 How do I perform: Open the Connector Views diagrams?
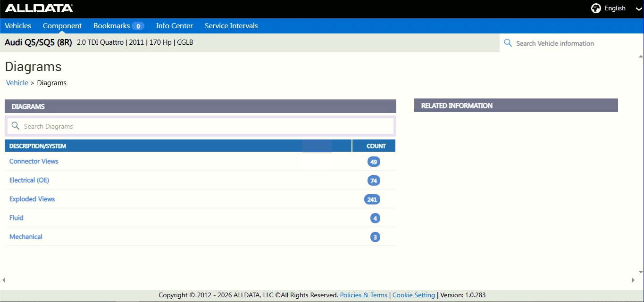click(34, 161)
